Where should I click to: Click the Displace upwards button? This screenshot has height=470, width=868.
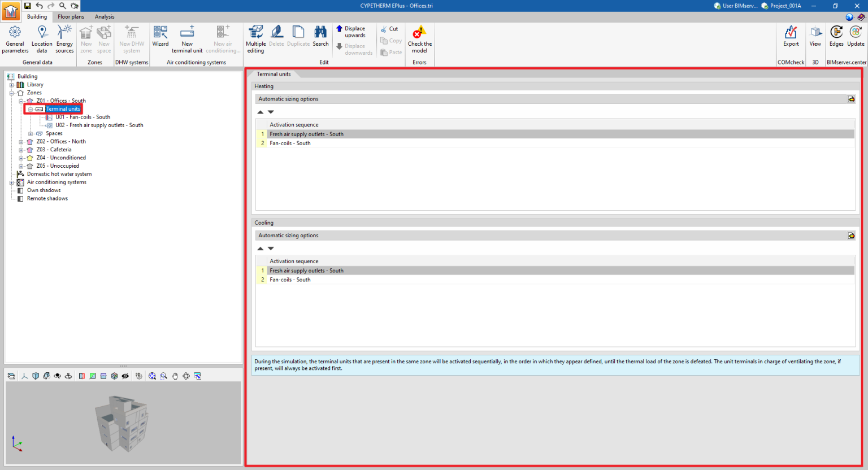(x=353, y=31)
